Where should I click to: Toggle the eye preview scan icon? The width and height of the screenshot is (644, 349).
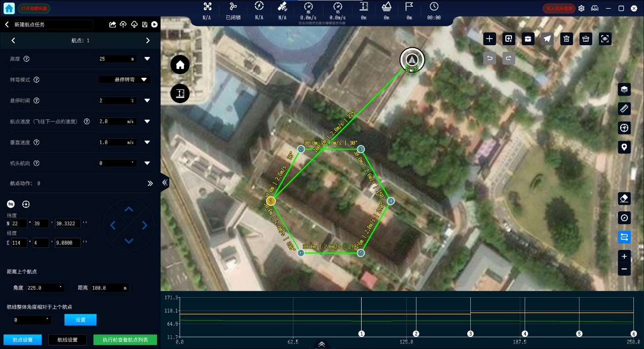pos(604,39)
